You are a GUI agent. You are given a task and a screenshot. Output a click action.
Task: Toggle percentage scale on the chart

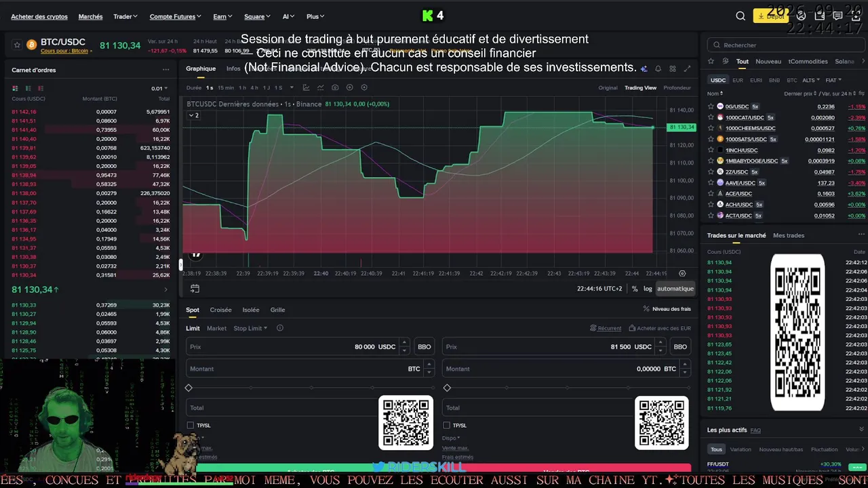635,289
